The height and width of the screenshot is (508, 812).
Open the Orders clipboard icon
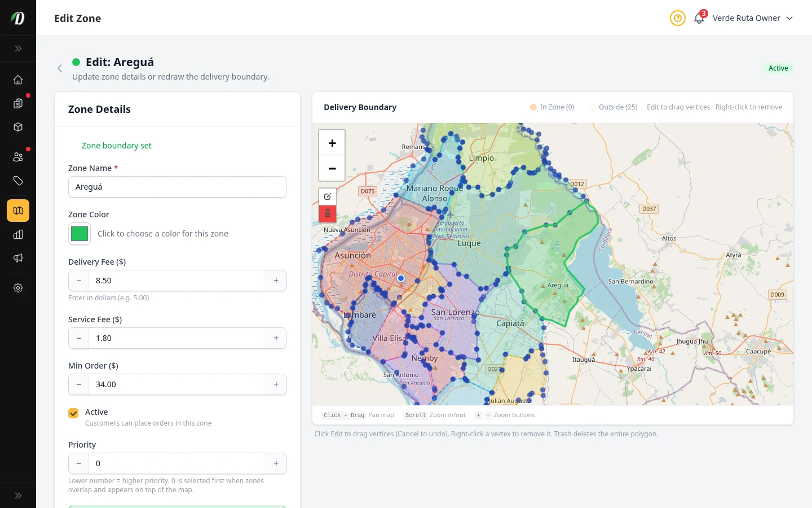(x=18, y=103)
